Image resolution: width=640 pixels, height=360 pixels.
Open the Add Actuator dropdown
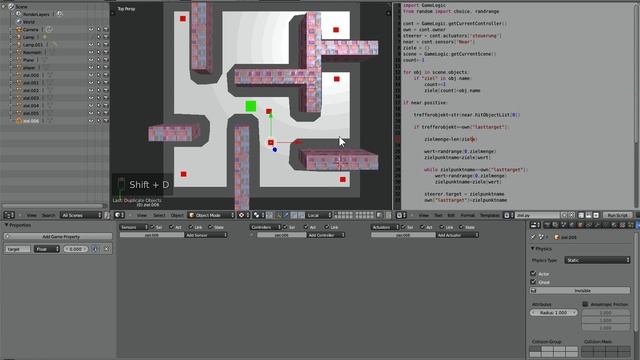(457, 235)
